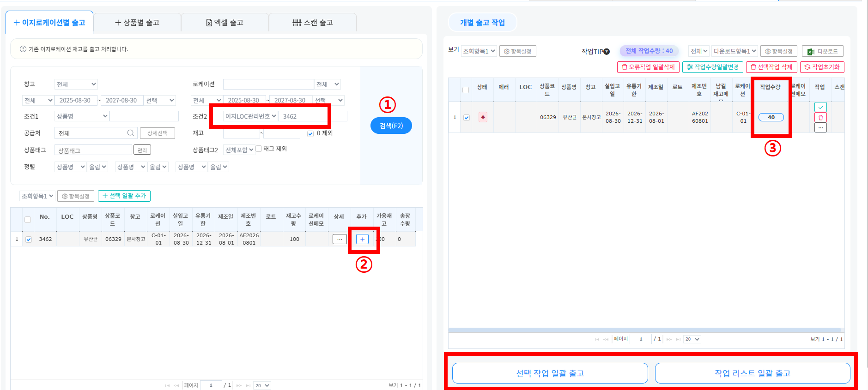Download Excel via 다운로드 button
This screenshot has width=868, height=390.
pos(823,51)
